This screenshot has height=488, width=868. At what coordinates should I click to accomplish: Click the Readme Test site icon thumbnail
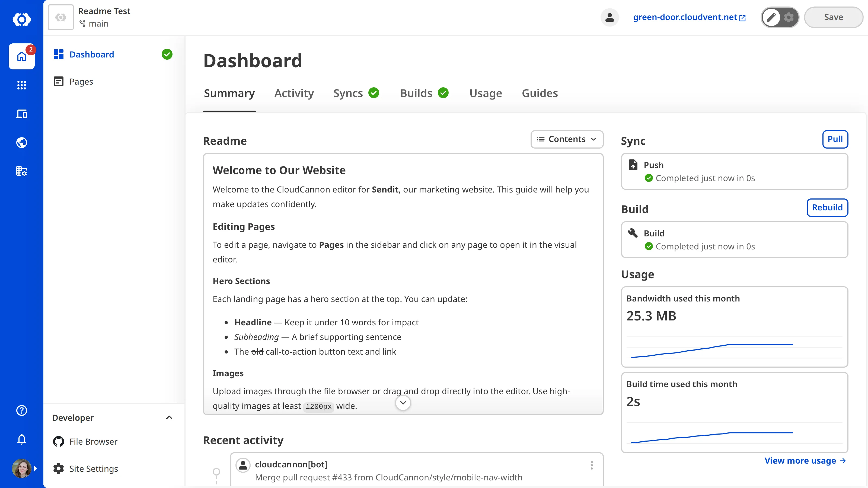tap(61, 17)
